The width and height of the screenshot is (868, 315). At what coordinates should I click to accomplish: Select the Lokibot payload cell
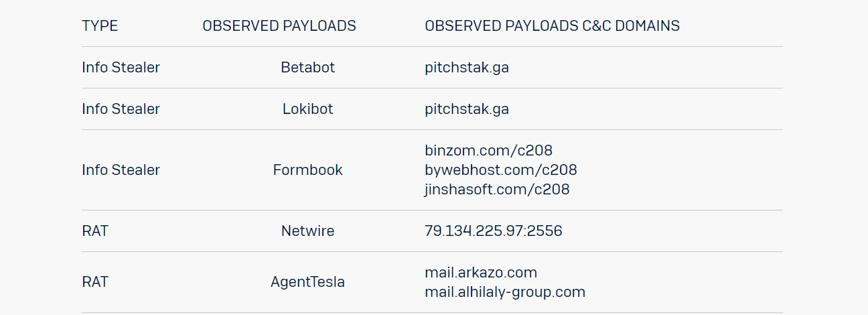307,109
